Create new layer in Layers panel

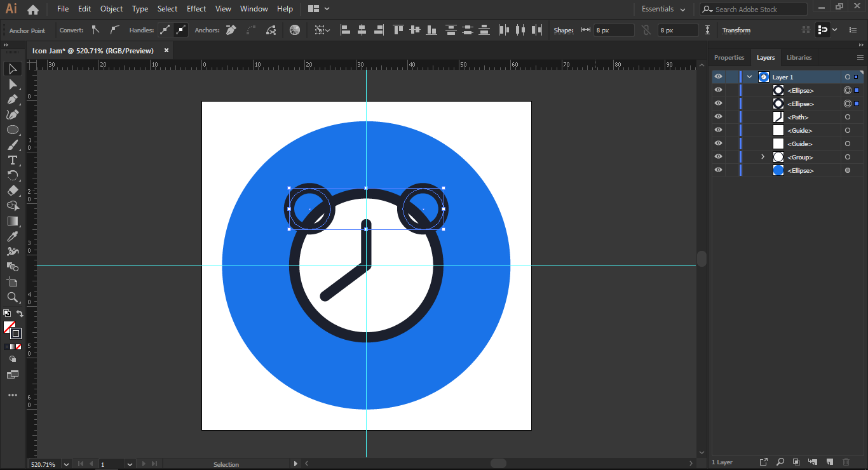[x=829, y=462]
